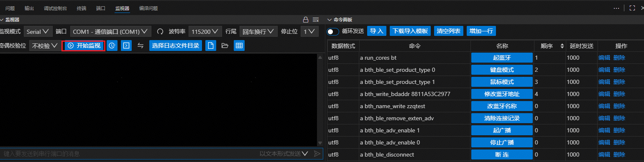The height and width of the screenshot is (162, 644).
Task: Refresh the serial port list
Action: pos(160,32)
